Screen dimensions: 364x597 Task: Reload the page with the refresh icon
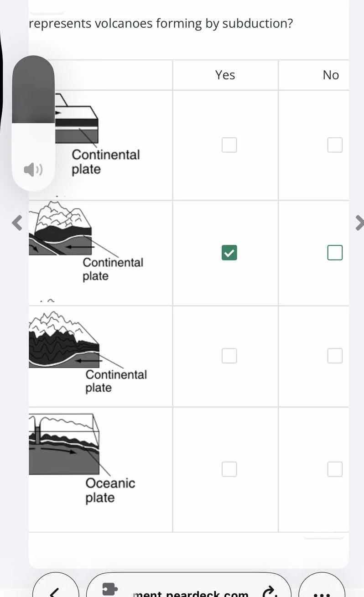(x=270, y=592)
